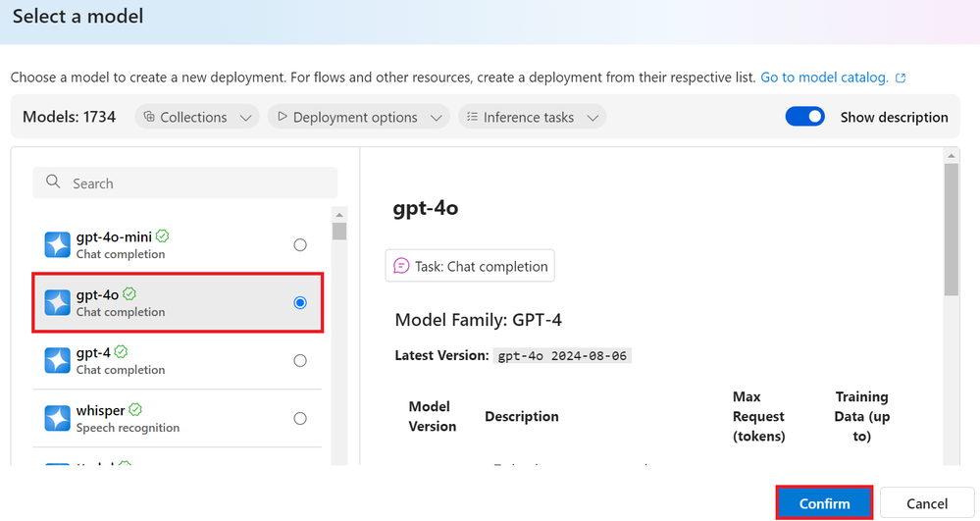Viewport: 980px width, 521px height.
Task: Click the Training Data (up to) column header
Action: 862,417
